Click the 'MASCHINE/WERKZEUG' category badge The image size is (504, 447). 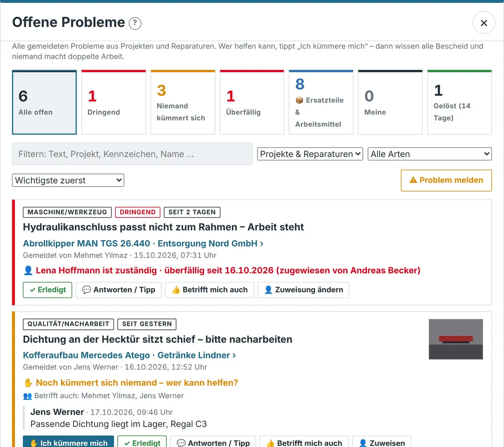pos(67,212)
